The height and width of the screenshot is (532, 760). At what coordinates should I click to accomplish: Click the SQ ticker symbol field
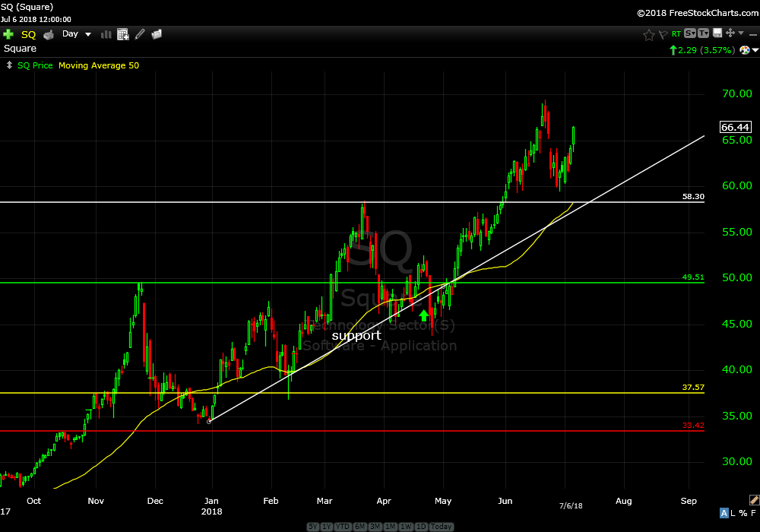coord(28,34)
